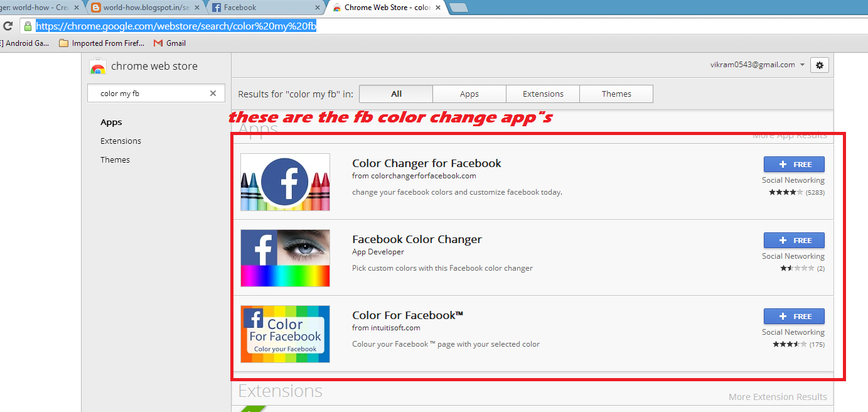Viewport: 868px width, 412px height.
Task: Select the All results filter
Action: point(395,93)
